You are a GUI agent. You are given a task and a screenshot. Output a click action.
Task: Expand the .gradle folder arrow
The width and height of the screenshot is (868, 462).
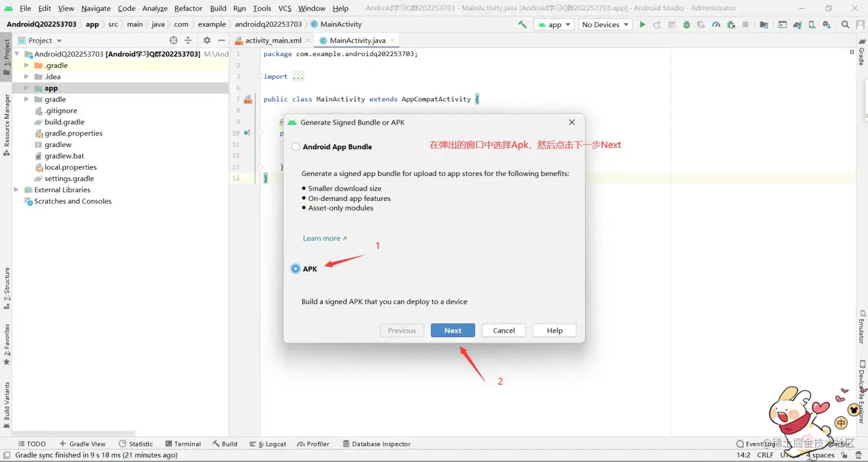tap(27, 65)
